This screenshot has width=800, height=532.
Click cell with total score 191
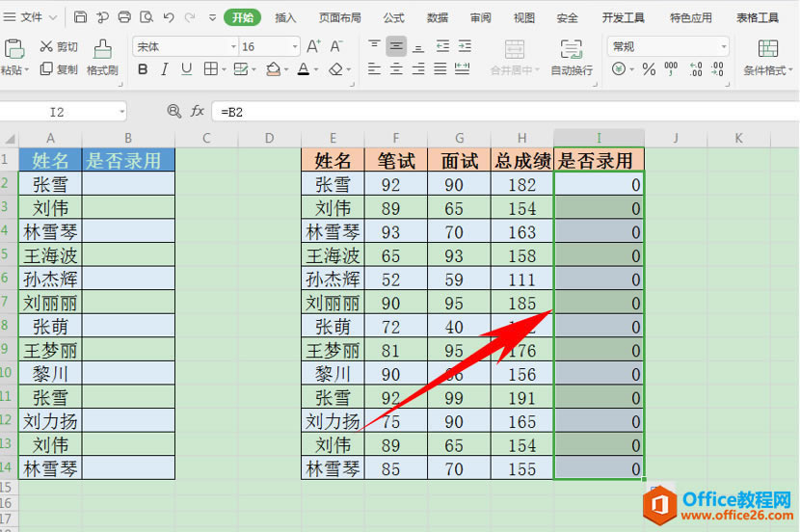(x=522, y=398)
